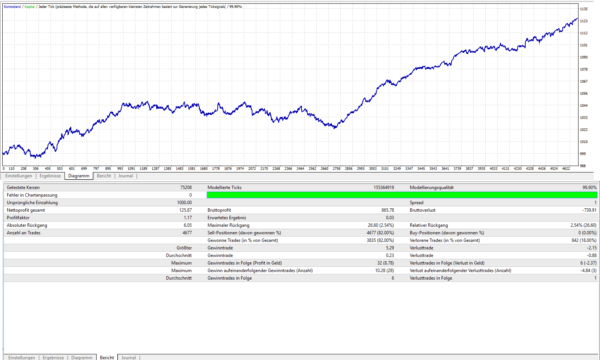The image size is (600, 360).
Task: Select the 'Spread' label
Action: (x=416, y=202)
